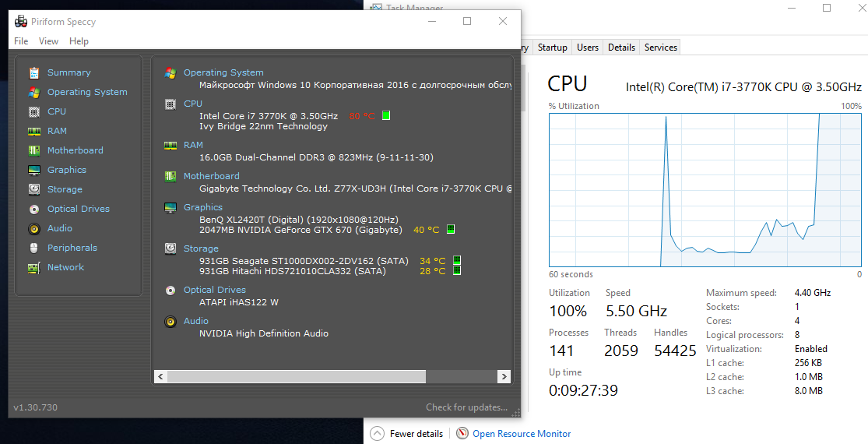
Task: Click the horizontal scrollbar thumb in Speccy
Action: point(296,376)
